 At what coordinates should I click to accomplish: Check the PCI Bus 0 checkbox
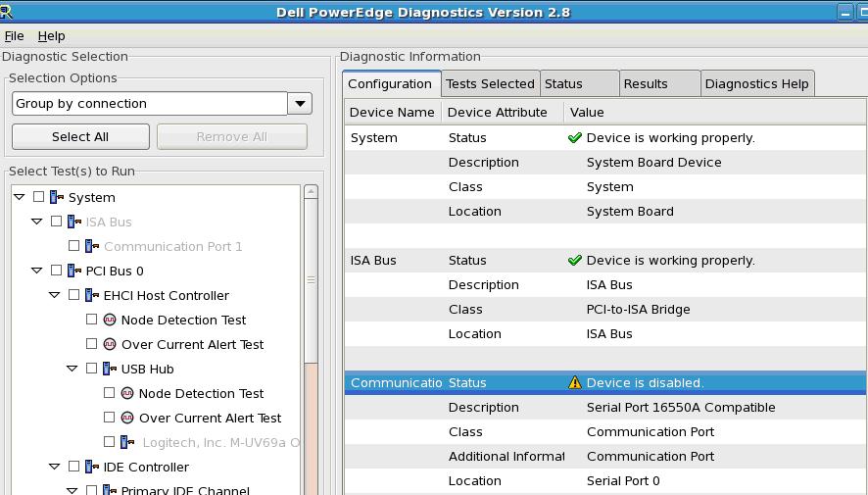(56, 271)
